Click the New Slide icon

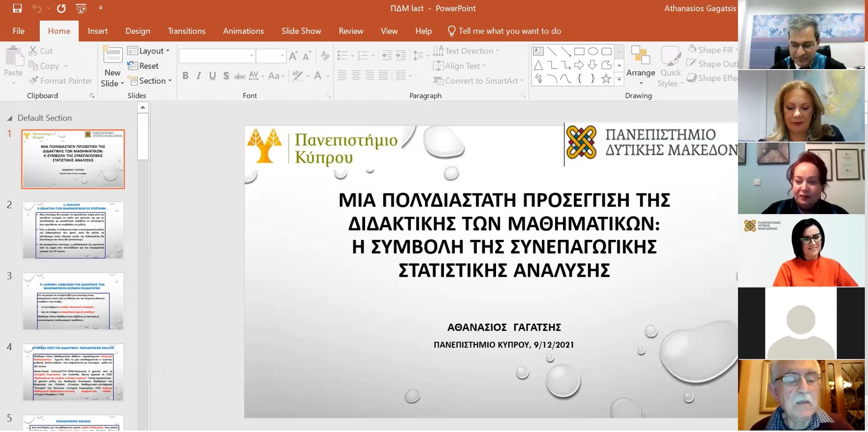[112, 55]
